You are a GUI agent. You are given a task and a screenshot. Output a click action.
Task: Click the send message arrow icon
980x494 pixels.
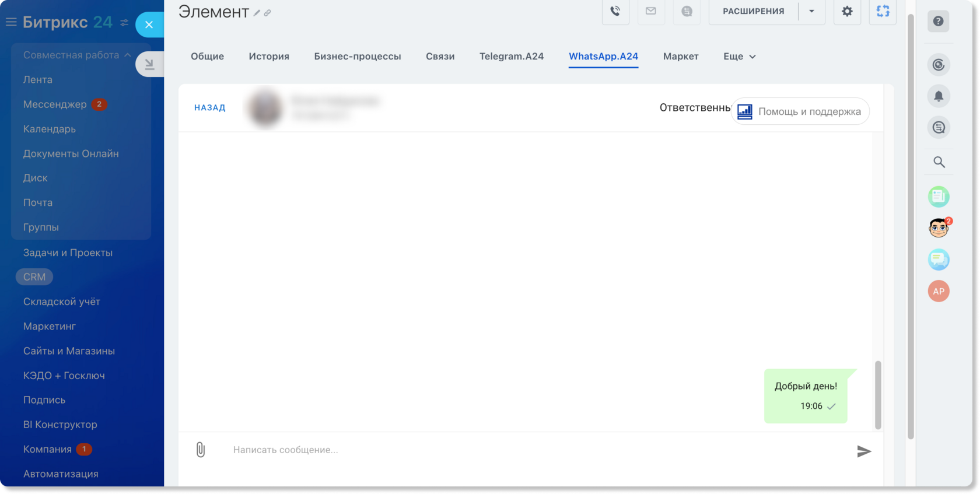click(864, 451)
